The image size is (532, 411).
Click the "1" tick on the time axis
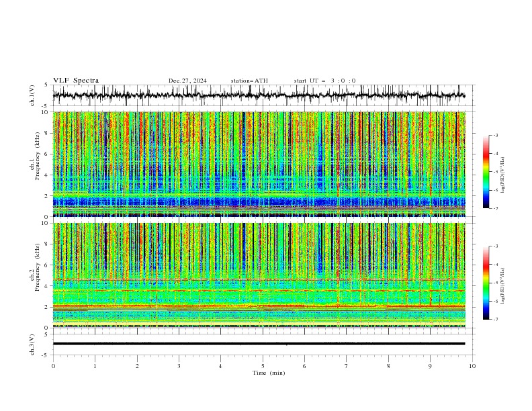coord(95,366)
